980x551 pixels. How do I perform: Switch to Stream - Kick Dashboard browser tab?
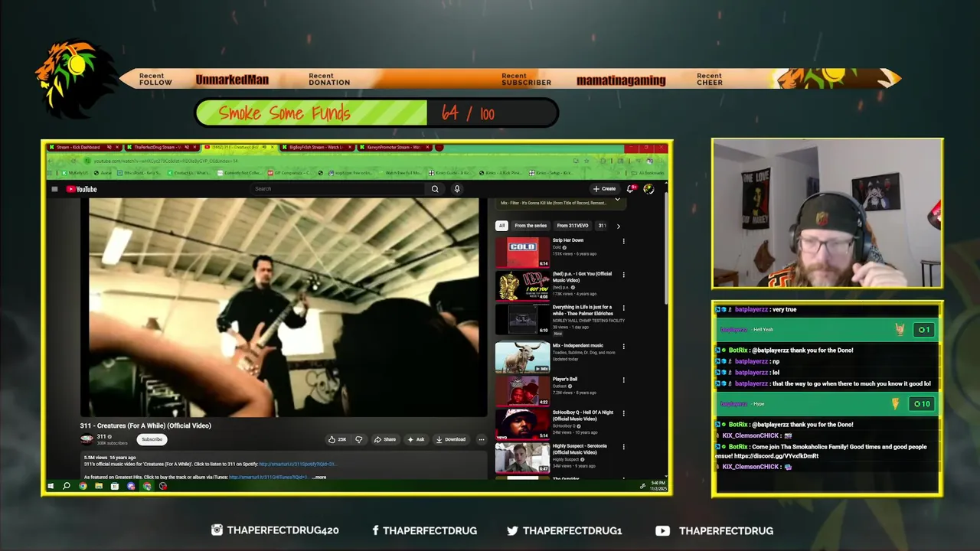(x=80, y=147)
